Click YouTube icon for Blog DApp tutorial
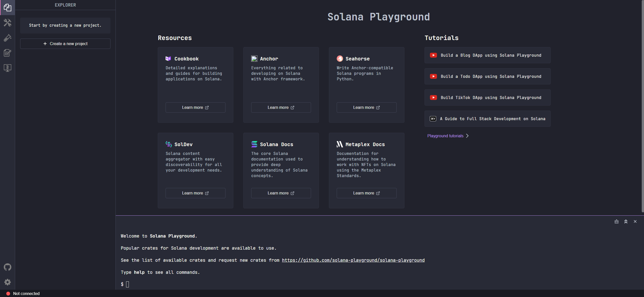 coord(433,55)
